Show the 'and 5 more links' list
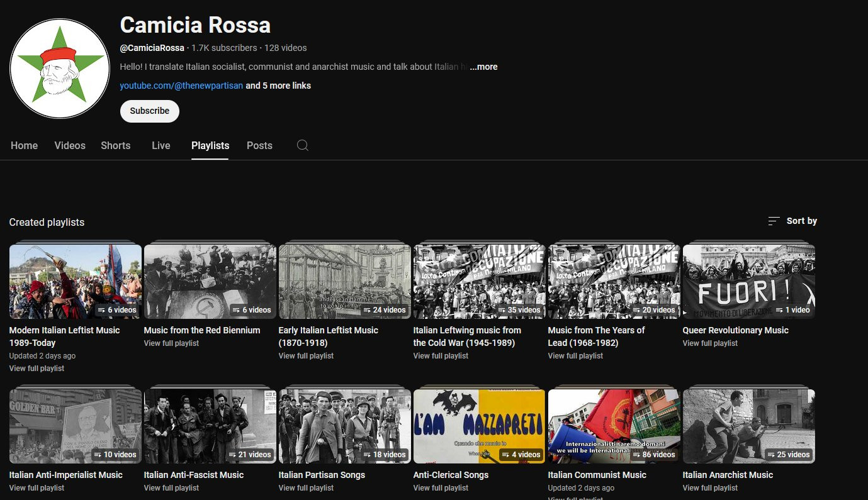Viewport: 868px width, 500px height. pyautogui.click(x=278, y=86)
